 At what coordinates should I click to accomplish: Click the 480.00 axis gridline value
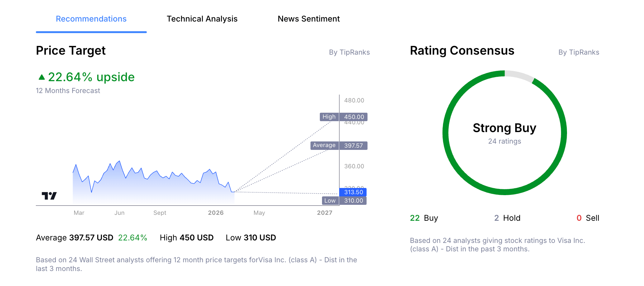coord(354,101)
